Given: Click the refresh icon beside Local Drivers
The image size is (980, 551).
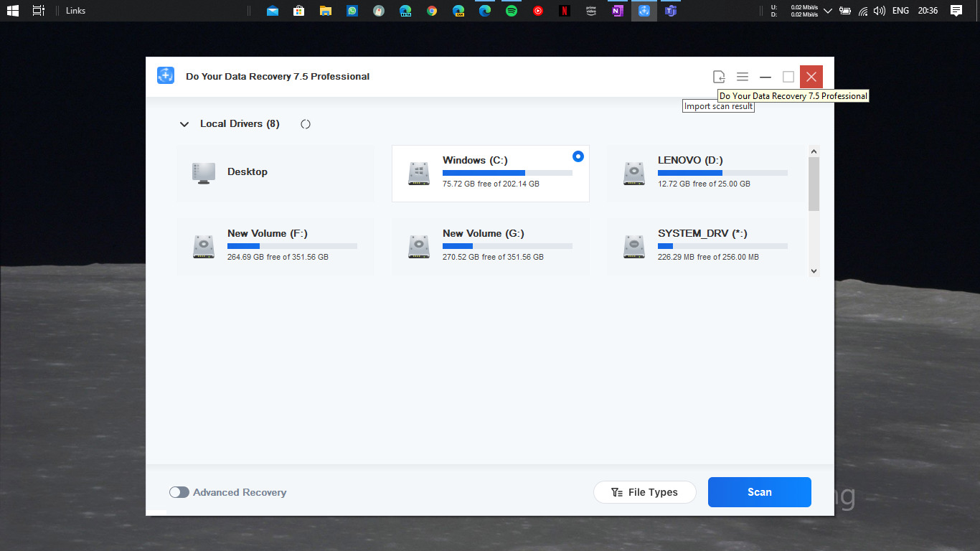Looking at the screenshot, I should tap(305, 123).
